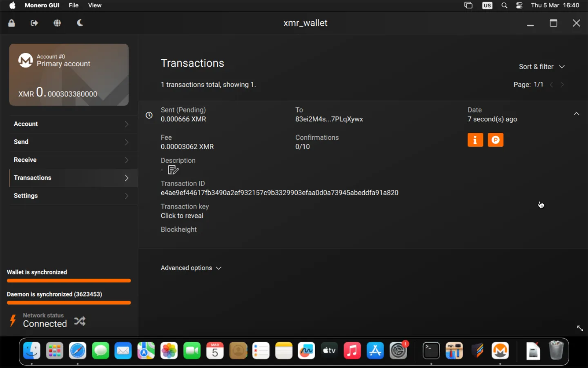
Task: Click the US input source indicator
Action: coord(487,5)
